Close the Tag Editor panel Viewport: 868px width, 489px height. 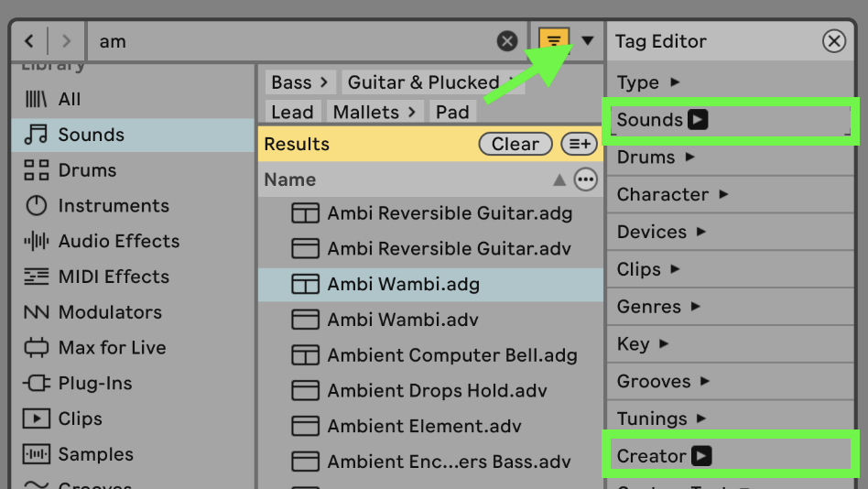click(x=833, y=41)
